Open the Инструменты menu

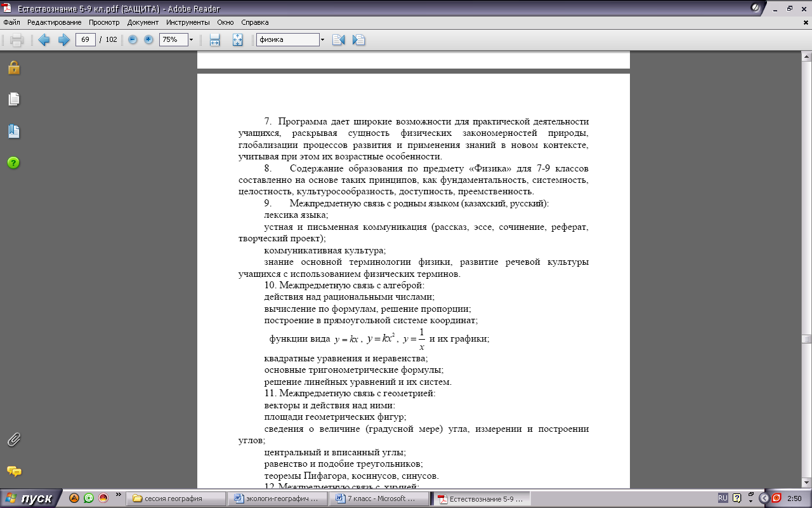(x=188, y=22)
